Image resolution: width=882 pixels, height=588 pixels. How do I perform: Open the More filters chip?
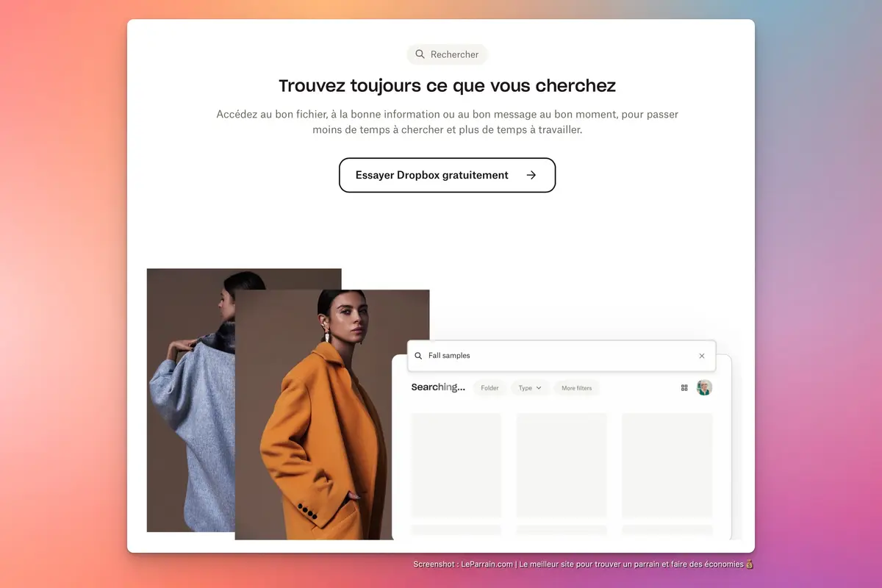(576, 388)
